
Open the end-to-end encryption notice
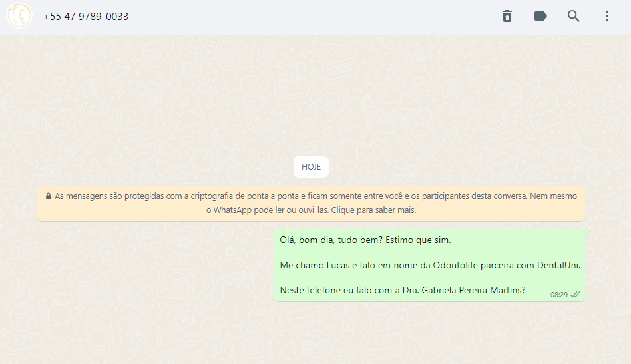(x=311, y=203)
